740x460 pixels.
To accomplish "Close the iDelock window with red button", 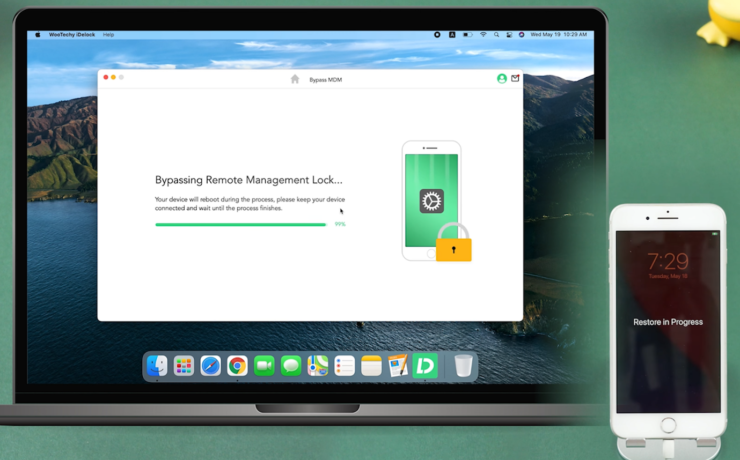I will pos(106,77).
